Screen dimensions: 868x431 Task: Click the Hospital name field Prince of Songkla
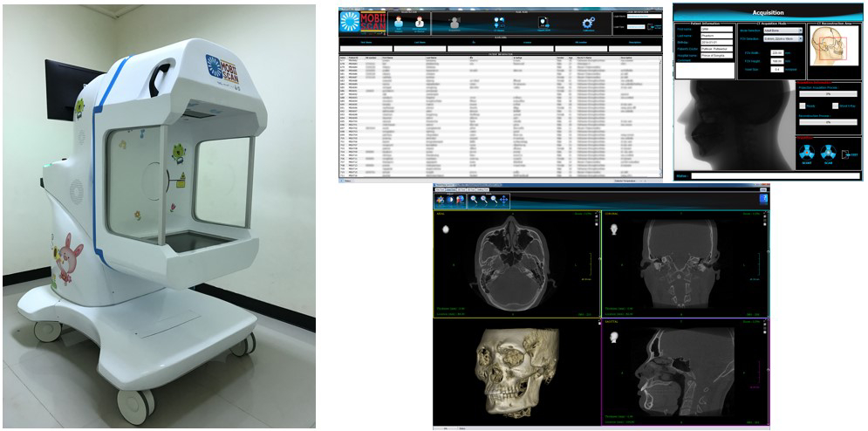coord(716,55)
